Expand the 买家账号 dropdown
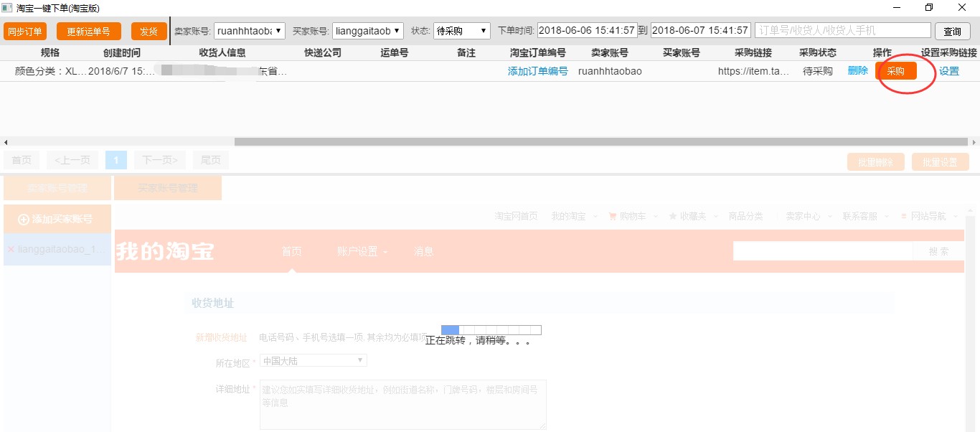The height and width of the screenshot is (432, 980). point(368,31)
